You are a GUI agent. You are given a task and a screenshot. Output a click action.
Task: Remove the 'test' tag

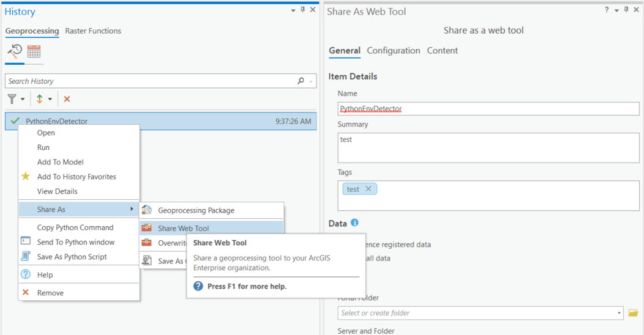pyautogui.click(x=368, y=189)
